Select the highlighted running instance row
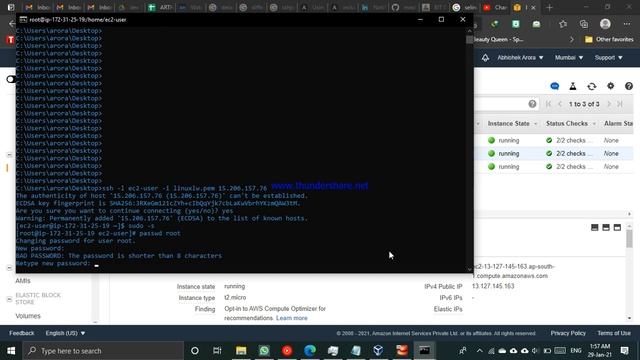The height and width of the screenshot is (360, 640). click(x=553, y=153)
